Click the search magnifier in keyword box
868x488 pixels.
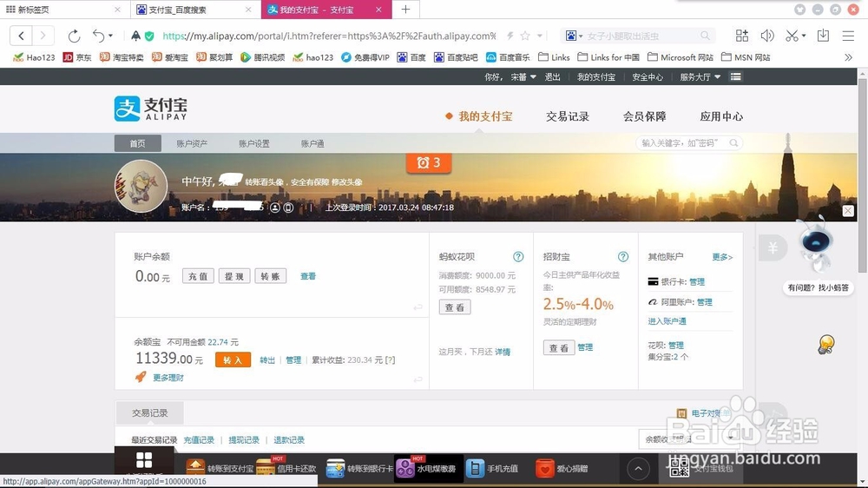(733, 143)
